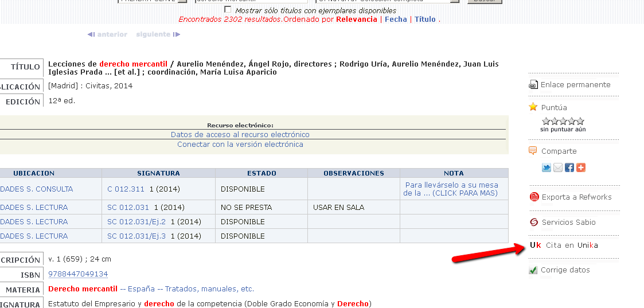Open the collection selection dropdown arrow
The image size is (644, 308).
pos(454,1)
